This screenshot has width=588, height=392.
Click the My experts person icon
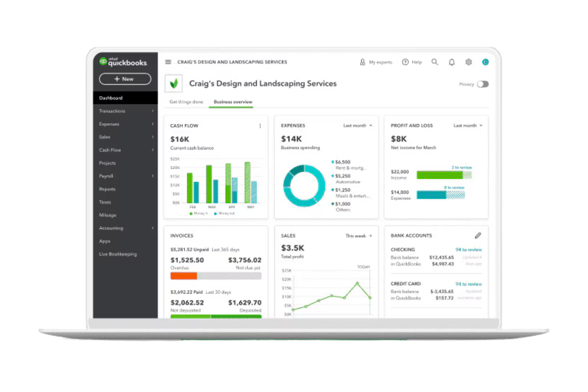(x=362, y=62)
